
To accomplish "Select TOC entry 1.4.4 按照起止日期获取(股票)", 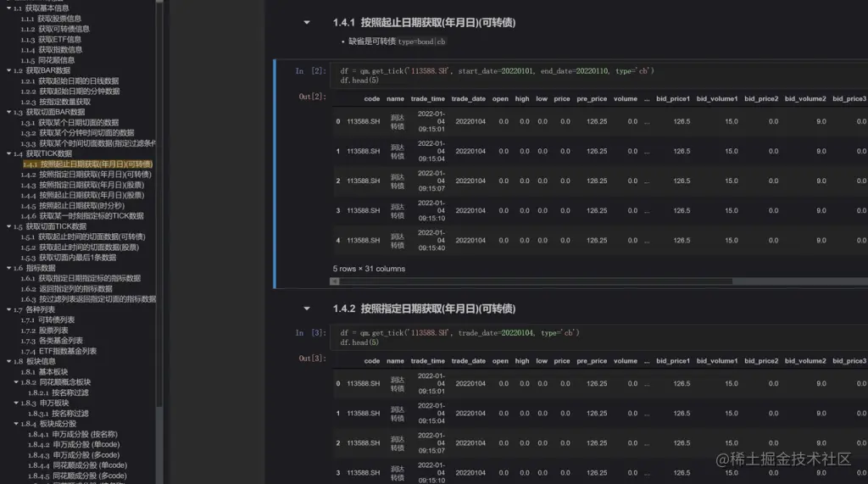I will (82, 195).
